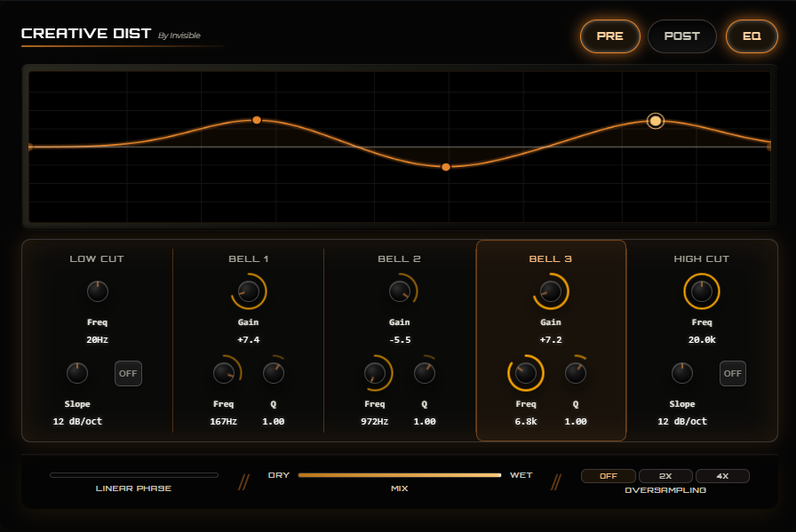The width and height of the screenshot is (796, 532).
Task: Switch to the POST stage
Action: (x=681, y=36)
